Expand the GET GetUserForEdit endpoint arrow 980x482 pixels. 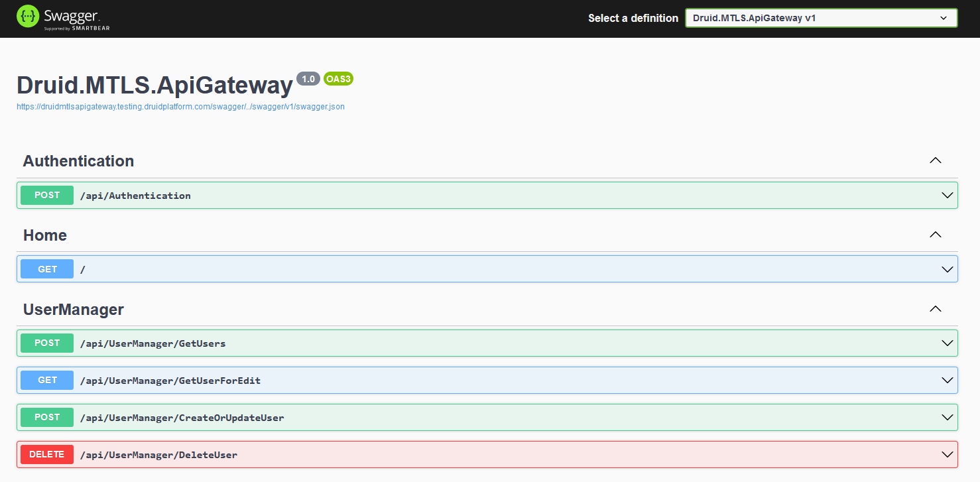tap(947, 381)
